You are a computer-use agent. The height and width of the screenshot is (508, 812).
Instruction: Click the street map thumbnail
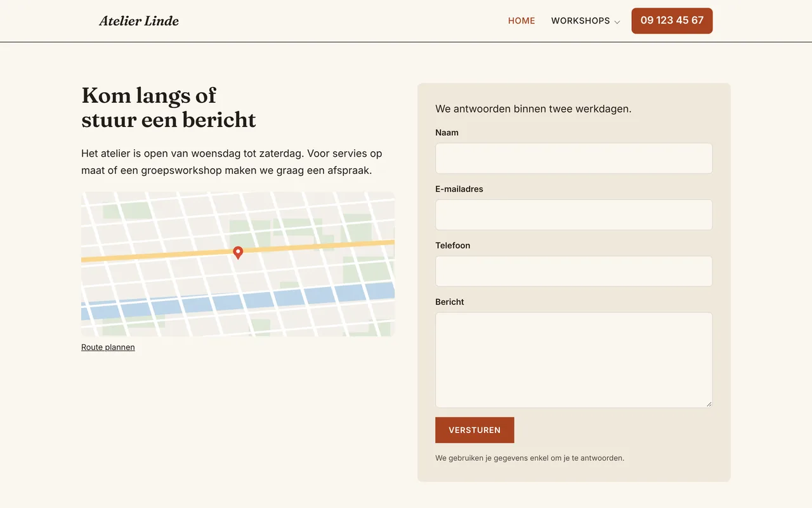pyautogui.click(x=238, y=264)
